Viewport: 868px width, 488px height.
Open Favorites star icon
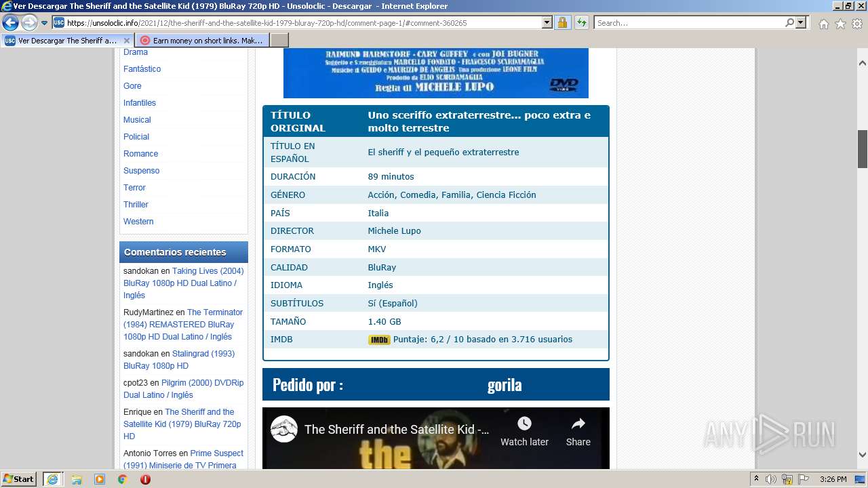pyautogui.click(x=840, y=24)
